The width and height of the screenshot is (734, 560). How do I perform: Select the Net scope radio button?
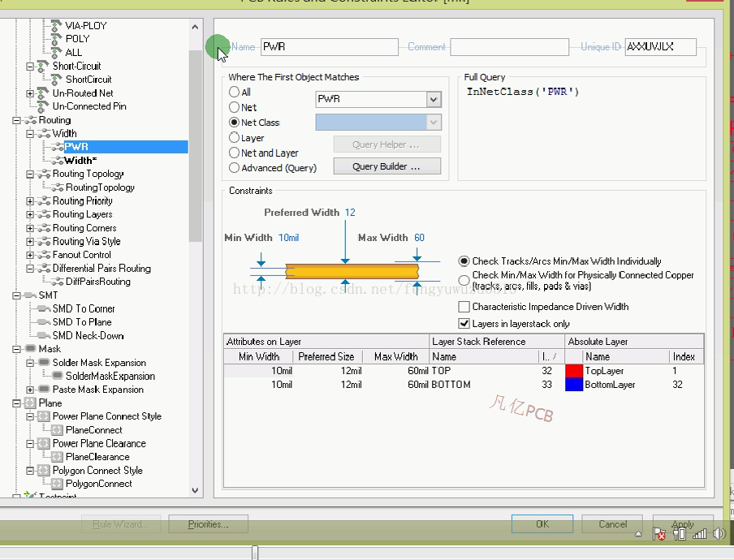click(234, 107)
